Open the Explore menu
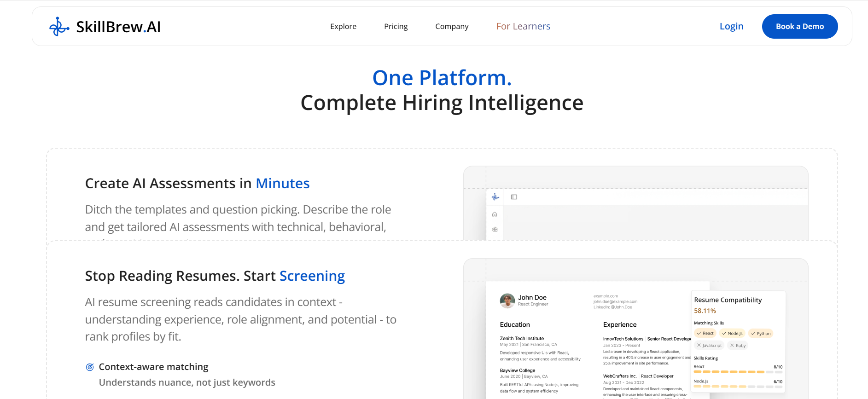The width and height of the screenshot is (868, 399). pyautogui.click(x=343, y=26)
